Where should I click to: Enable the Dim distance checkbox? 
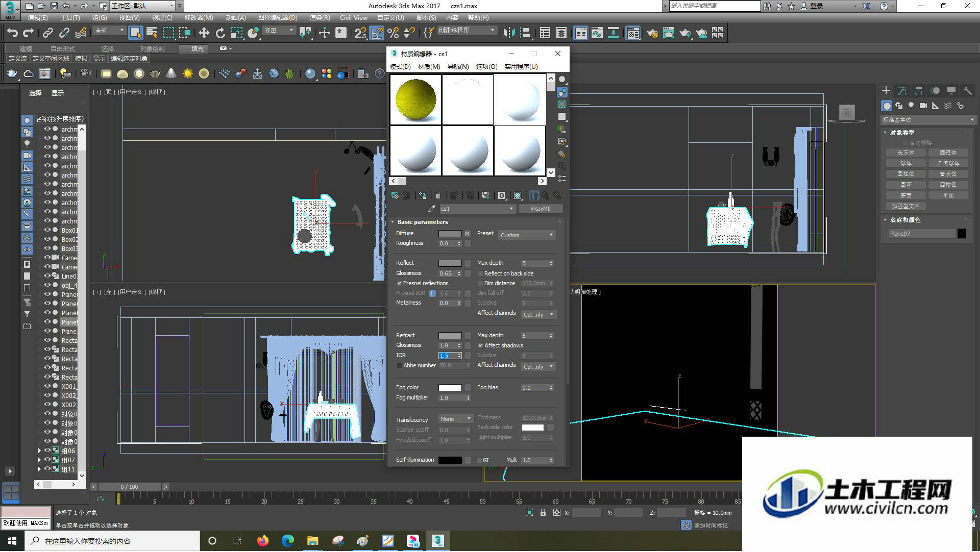point(480,284)
